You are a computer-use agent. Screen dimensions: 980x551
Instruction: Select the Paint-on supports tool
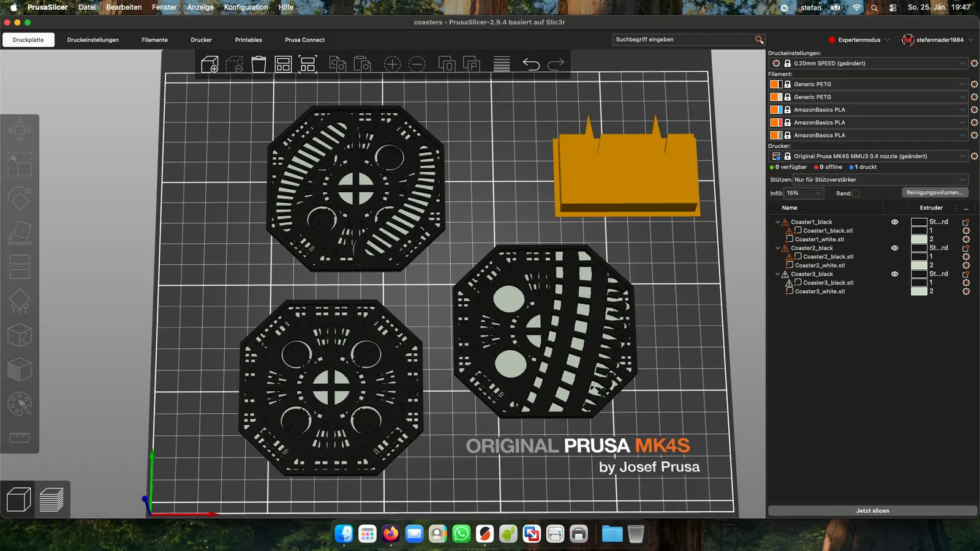(20, 301)
